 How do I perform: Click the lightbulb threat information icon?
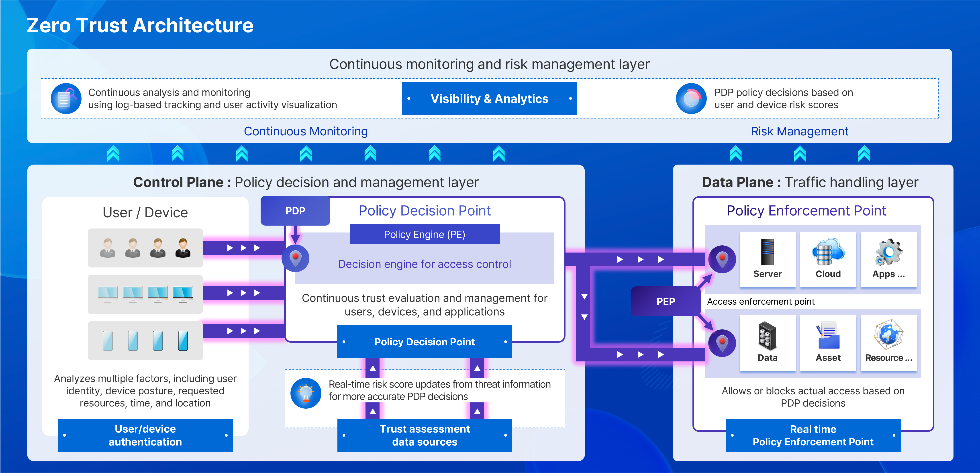pos(306,393)
